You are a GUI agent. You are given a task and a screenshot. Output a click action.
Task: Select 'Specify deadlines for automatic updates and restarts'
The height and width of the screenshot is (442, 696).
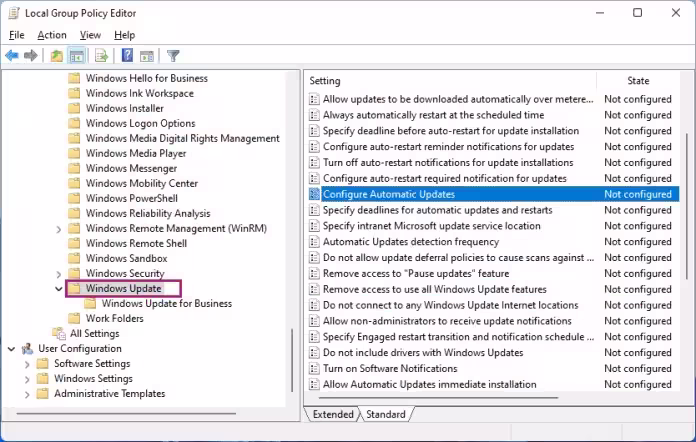[x=438, y=210]
